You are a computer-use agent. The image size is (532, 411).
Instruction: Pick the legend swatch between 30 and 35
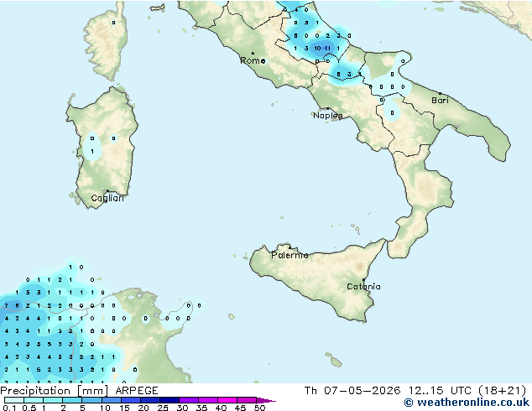(189, 400)
